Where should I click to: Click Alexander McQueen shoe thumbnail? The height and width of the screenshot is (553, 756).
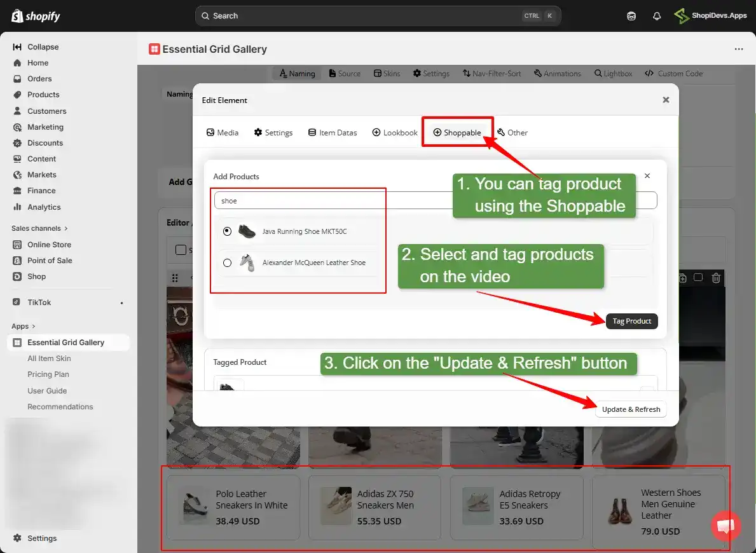click(x=247, y=263)
